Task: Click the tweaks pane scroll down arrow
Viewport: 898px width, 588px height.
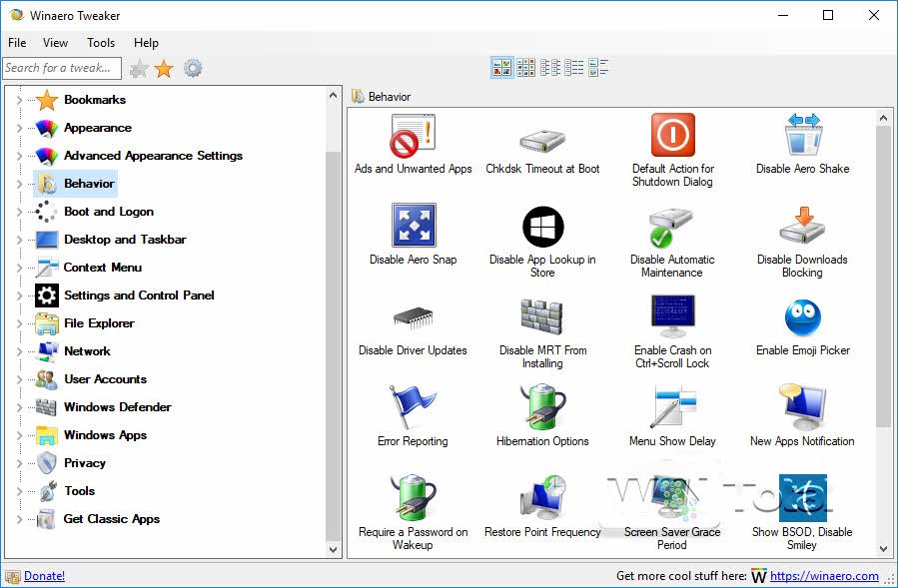Action: [x=884, y=549]
